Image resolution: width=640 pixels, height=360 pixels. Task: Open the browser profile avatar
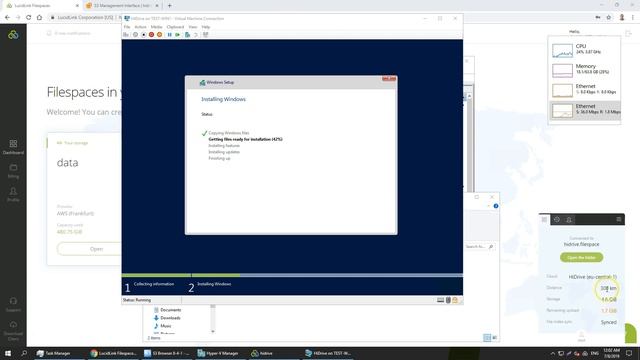click(622, 18)
